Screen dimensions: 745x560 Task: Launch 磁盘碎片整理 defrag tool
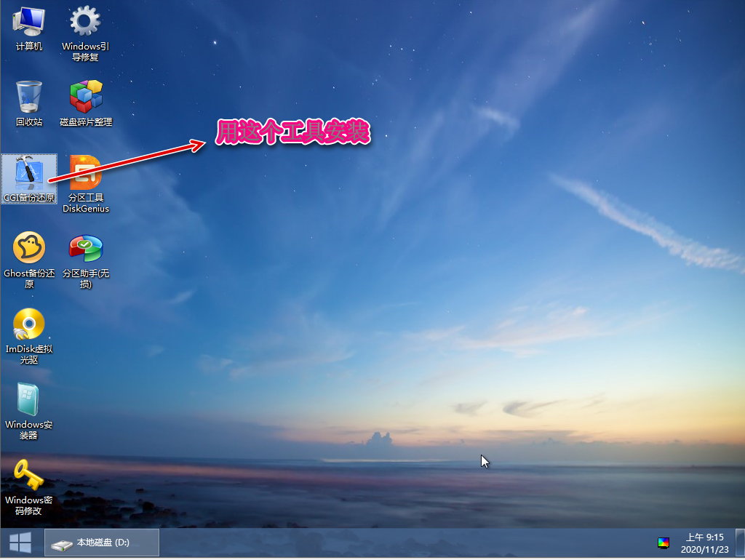[x=86, y=97]
